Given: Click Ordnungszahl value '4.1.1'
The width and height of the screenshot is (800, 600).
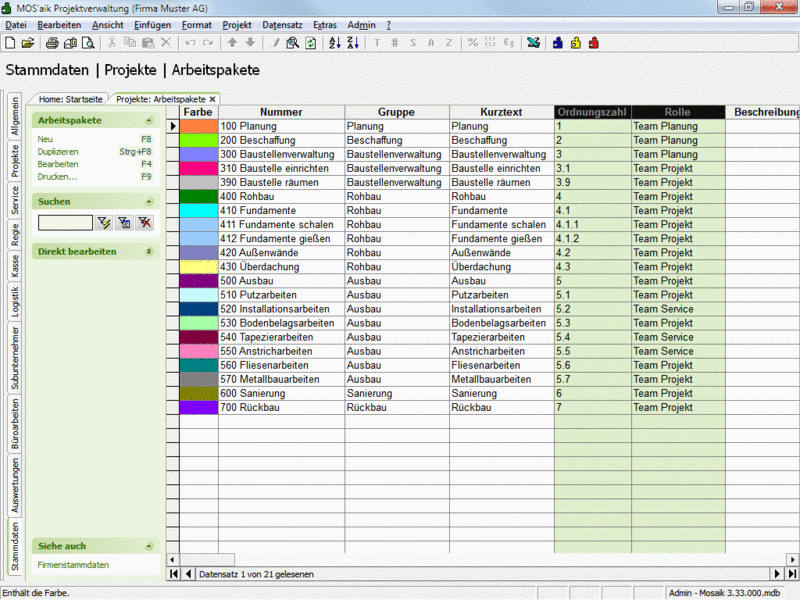Looking at the screenshot, I should point(592,224).
